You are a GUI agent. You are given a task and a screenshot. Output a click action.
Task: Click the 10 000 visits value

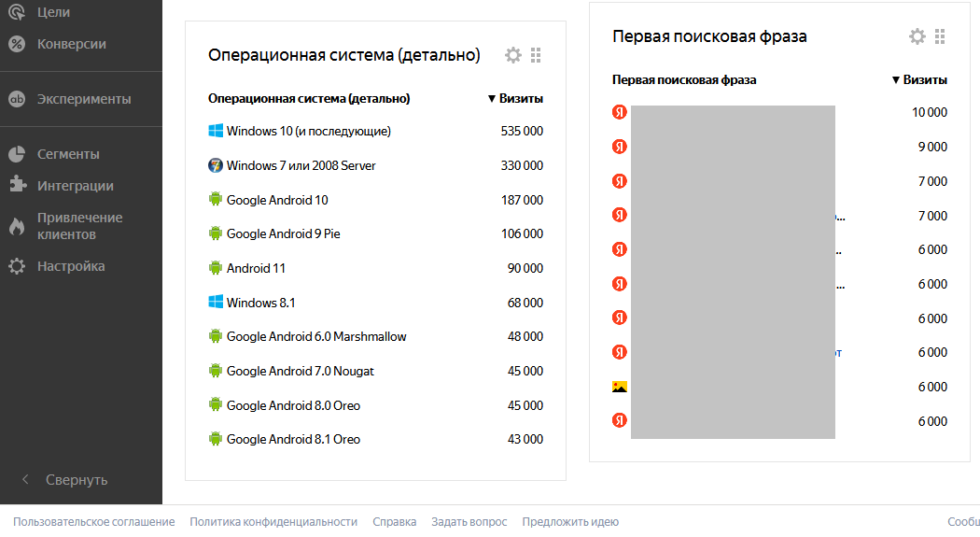coord(930,112)
